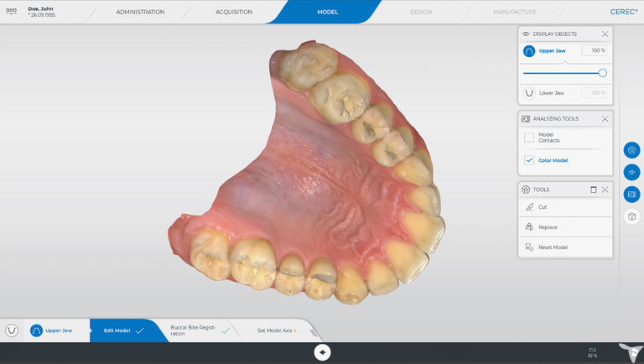Toggle the Tools panel pin square icon
Image resolution: width=644 pixels, height=364 pixels.
(594, 190)
